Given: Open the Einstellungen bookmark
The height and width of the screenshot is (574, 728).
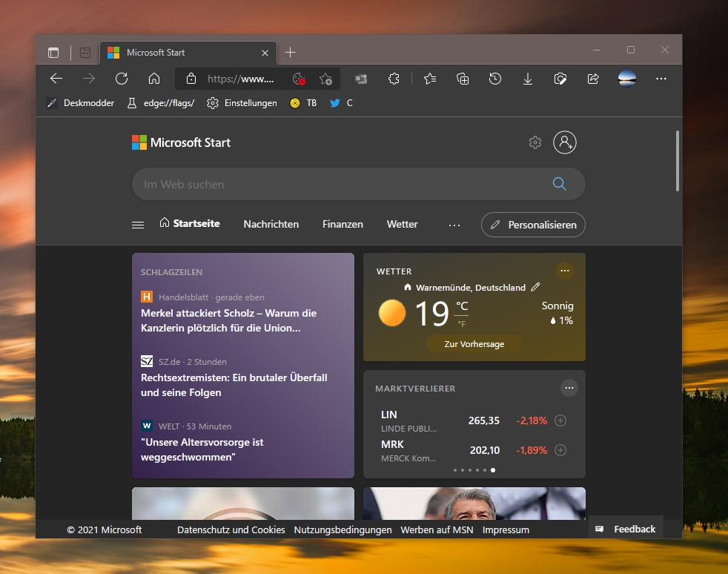Looking at the screenshot, I should 242,103.
